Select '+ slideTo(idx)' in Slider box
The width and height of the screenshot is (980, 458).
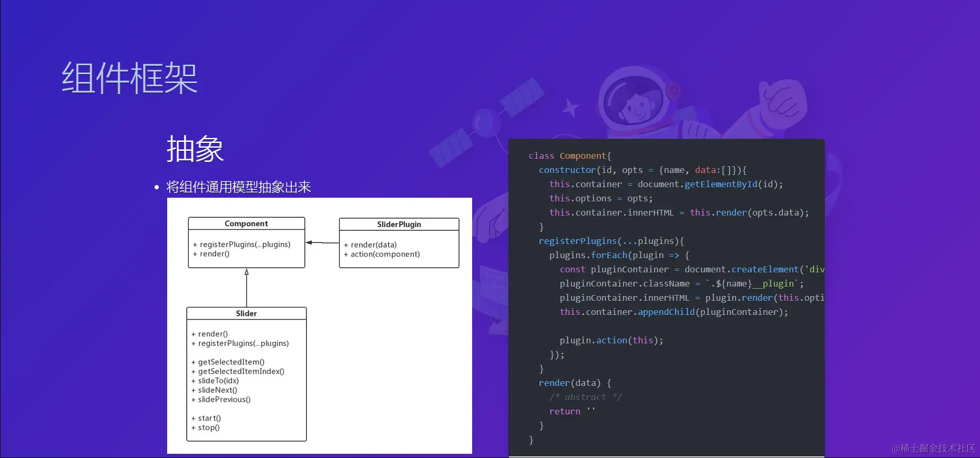pos(216,381)
